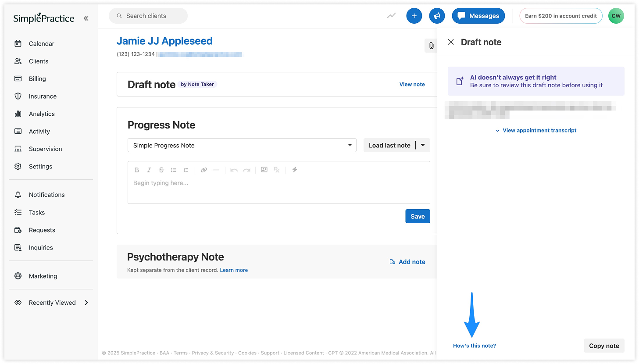Insert link in editor

click(204, 170)
